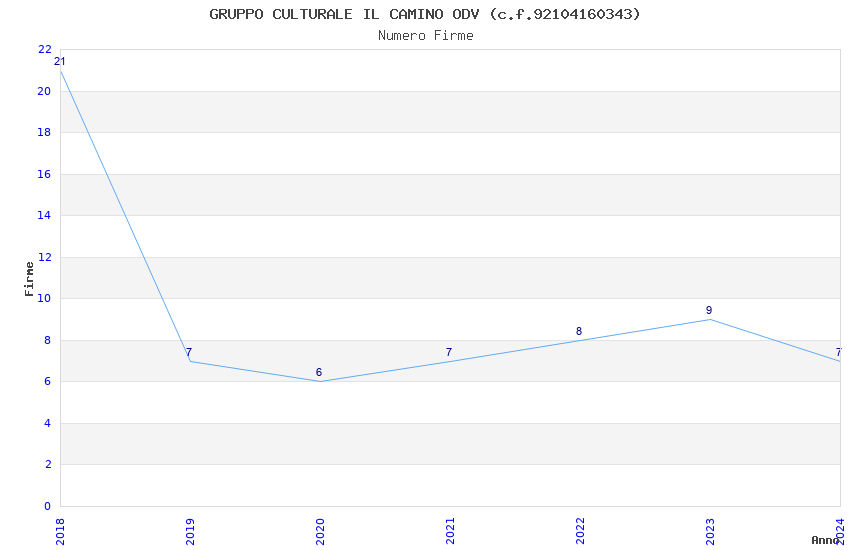Click the data label 7 above 2024
This screenshot has height=550, width=850.
click(x=839, y=352)
